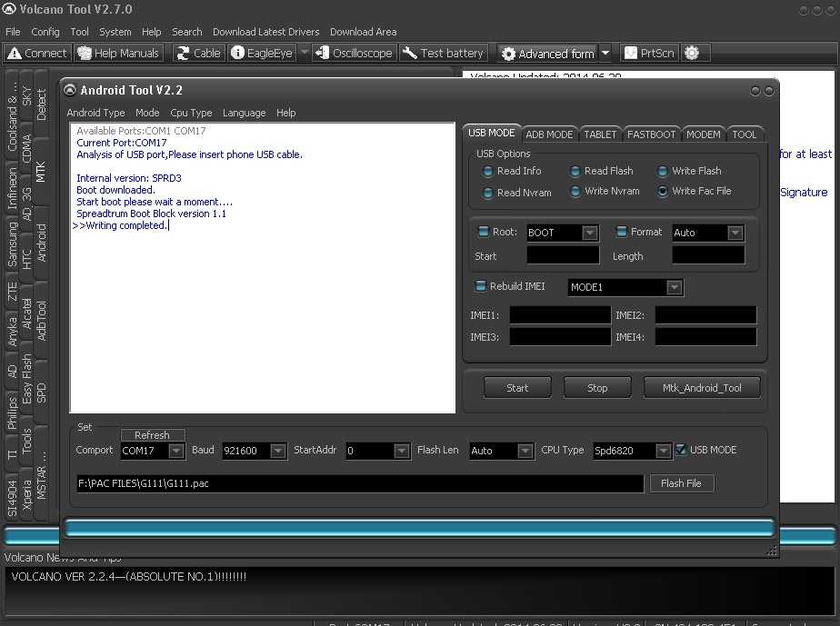Uncheck the USB MODE checkbox
This screenshot has width=840, height=626.
coord(681,450)
